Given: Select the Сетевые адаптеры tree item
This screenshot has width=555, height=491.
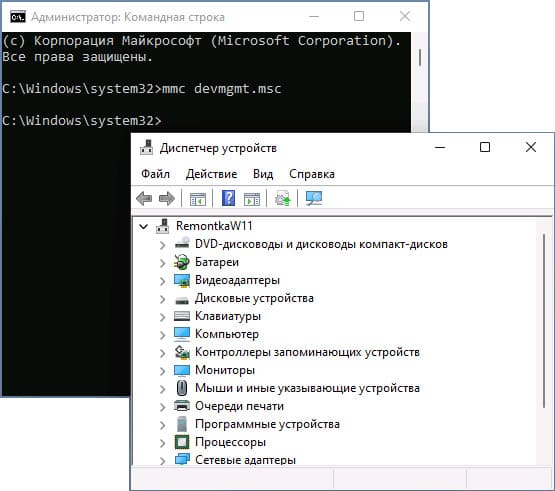Looking at the screenshot, I should coord(245,460).
